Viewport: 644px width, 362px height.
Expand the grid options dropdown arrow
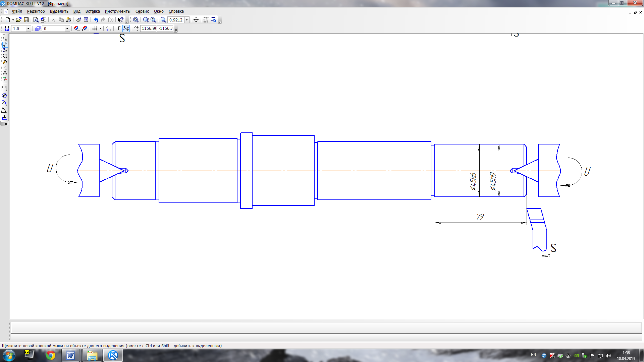point(100,28)
